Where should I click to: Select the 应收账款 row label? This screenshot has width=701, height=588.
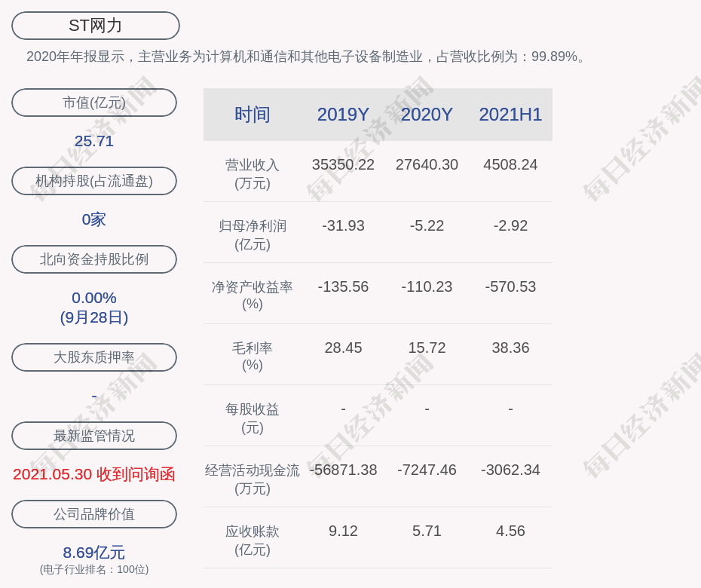click(253, 541)
